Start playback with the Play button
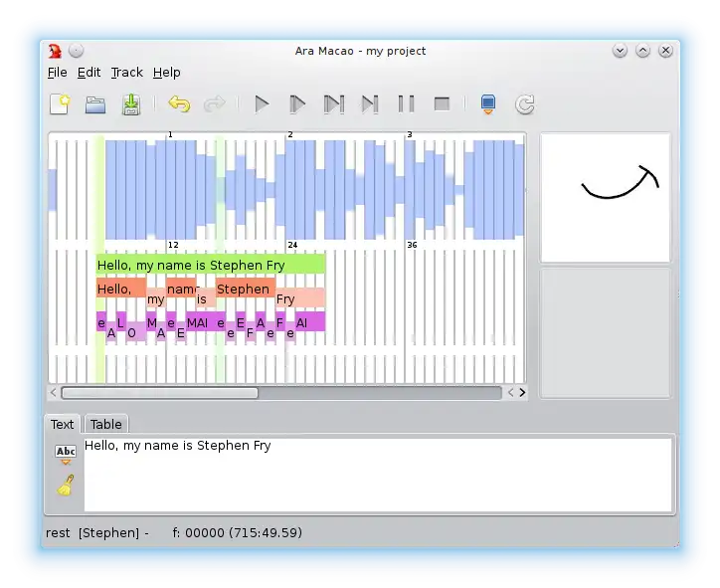720x588 pixels. click(x=262, y=103)
